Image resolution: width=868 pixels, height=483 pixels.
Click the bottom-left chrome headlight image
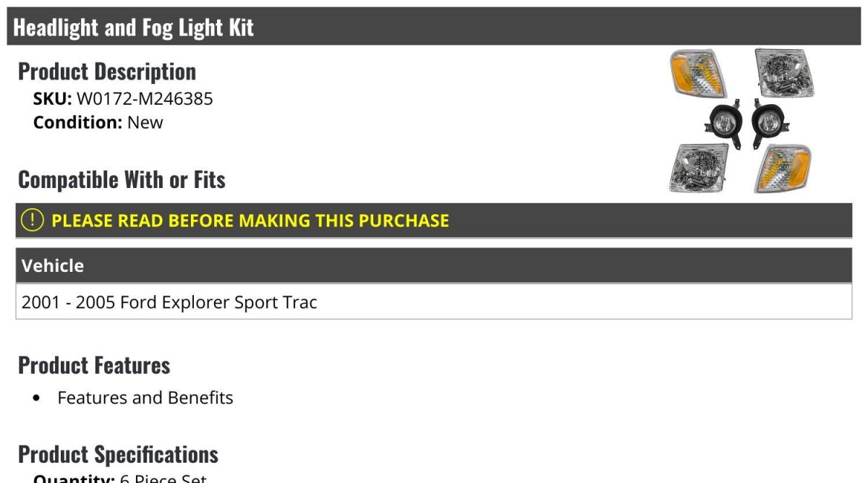(x=698, y=168)
